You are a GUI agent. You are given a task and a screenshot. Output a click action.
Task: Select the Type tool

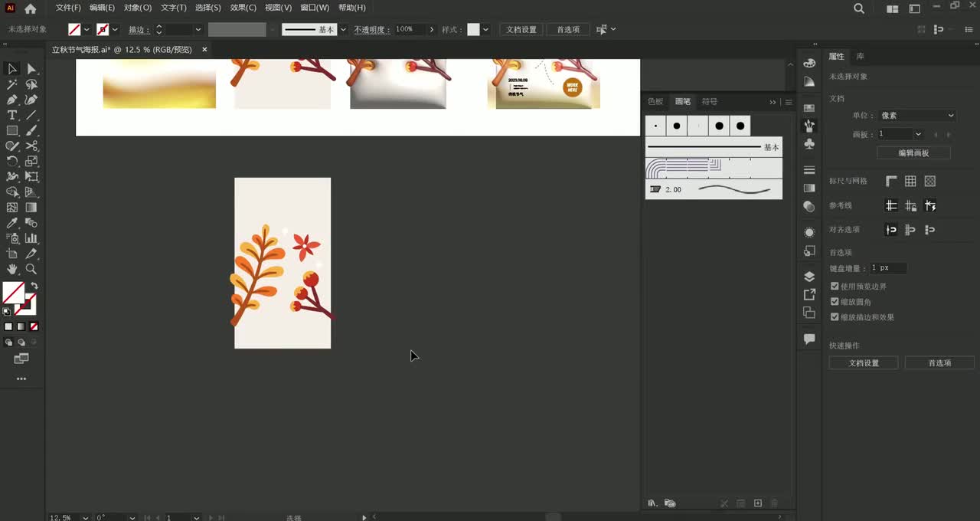(x=12, y=115)
